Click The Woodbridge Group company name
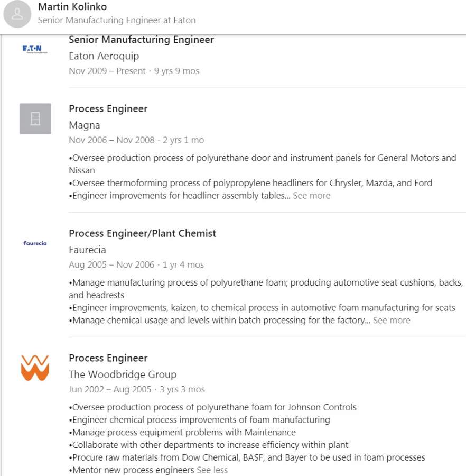 [123, 374]
